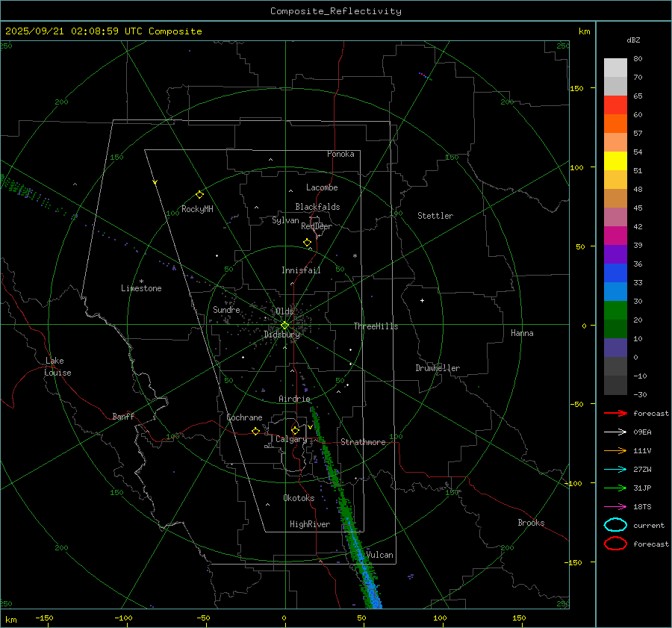The width and height of the screenshot is (672, 628).
Task: Click the yellow diamond marker above RockyMH
Action: point(199,194)
